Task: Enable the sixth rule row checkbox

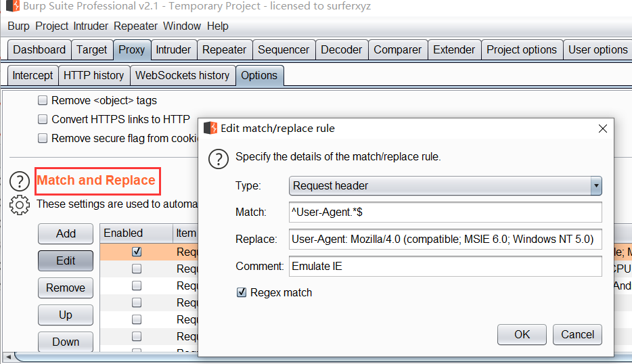Action: pyautogui.click(x=137, y=336)
